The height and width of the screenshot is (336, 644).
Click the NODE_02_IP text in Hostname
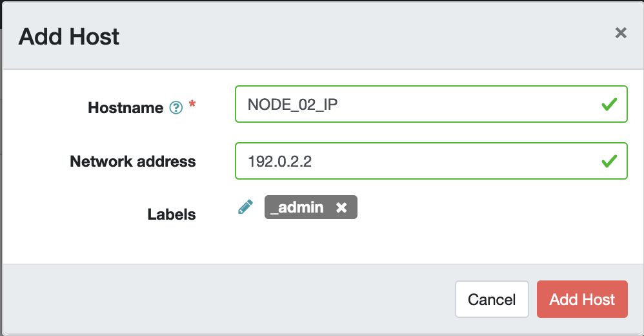coord(293,105)
